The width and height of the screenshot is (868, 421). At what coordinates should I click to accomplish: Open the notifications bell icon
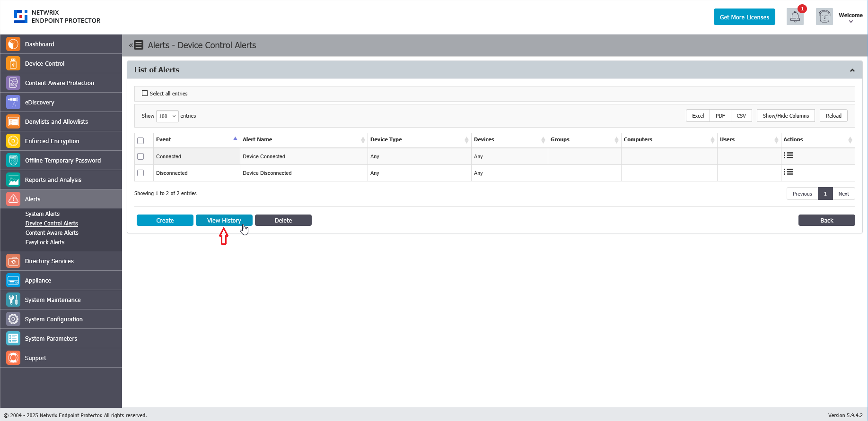click(795, 17)
